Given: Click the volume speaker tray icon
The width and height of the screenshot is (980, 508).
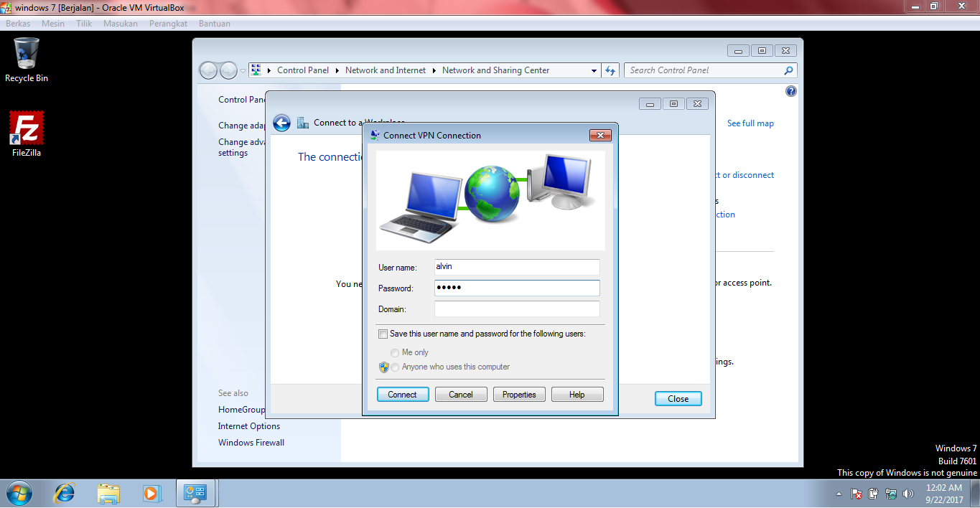Looking at the screenshot, I should pyautogui.click(x=908, y=494).
